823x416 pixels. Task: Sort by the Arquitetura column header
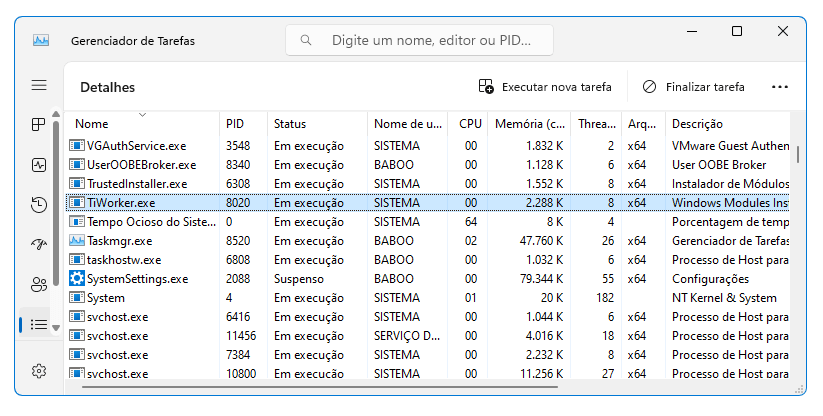point(643,124)
